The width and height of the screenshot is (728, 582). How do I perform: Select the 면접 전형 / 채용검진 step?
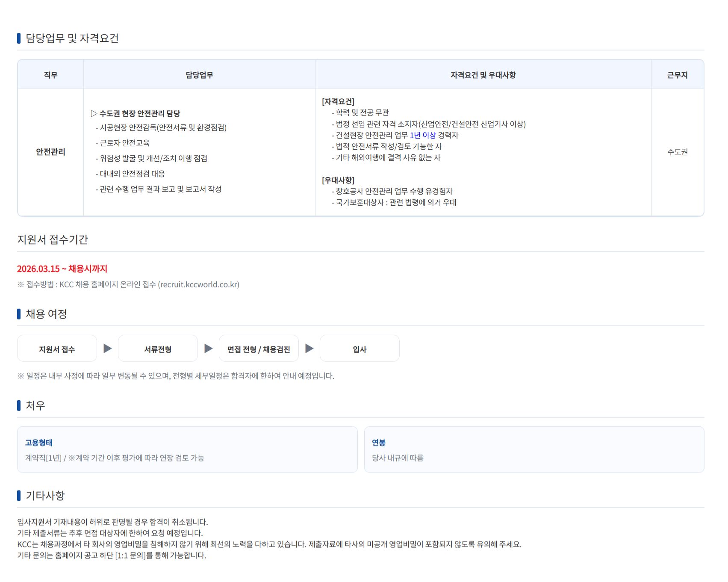[x=259, y=349]
